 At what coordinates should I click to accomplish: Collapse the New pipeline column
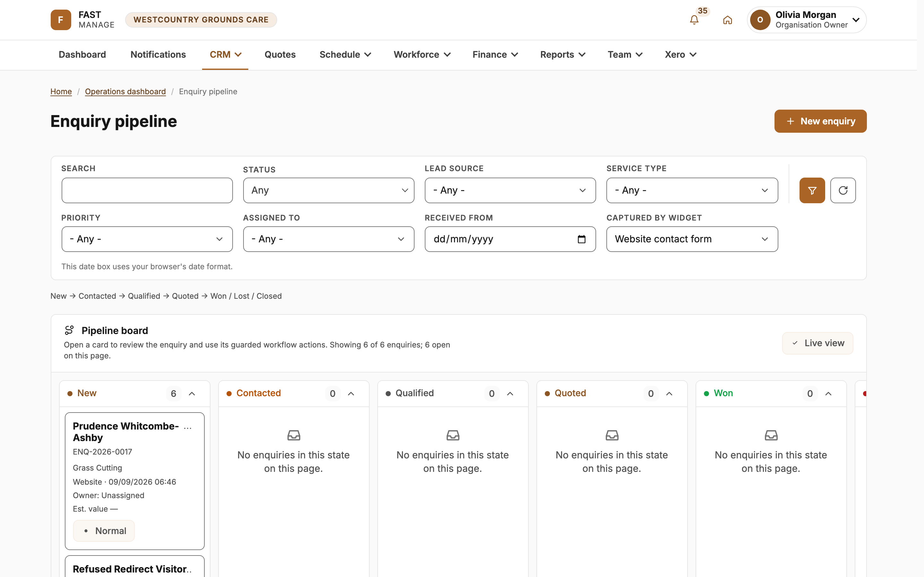pyautogui.click(x=192, y=393)
